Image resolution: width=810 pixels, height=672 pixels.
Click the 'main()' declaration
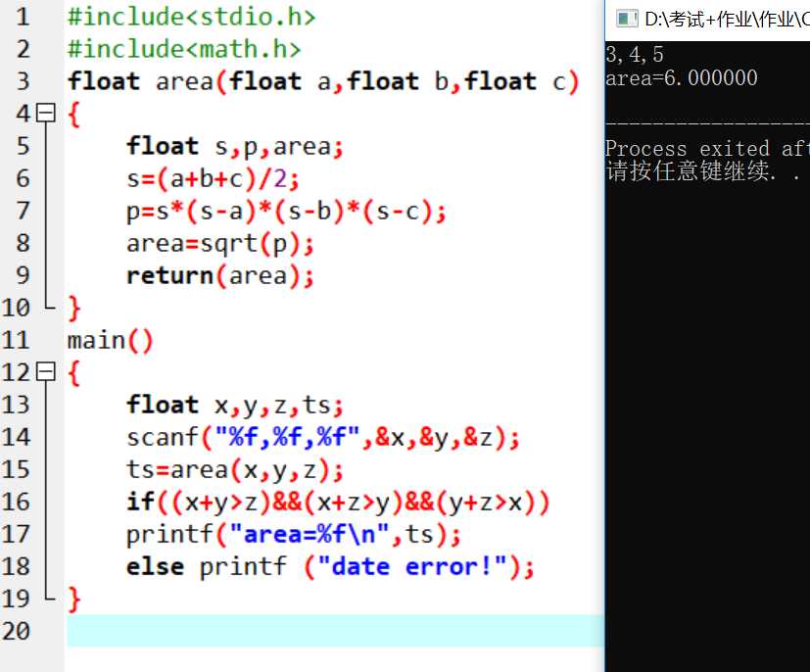[x=111, y=340]
